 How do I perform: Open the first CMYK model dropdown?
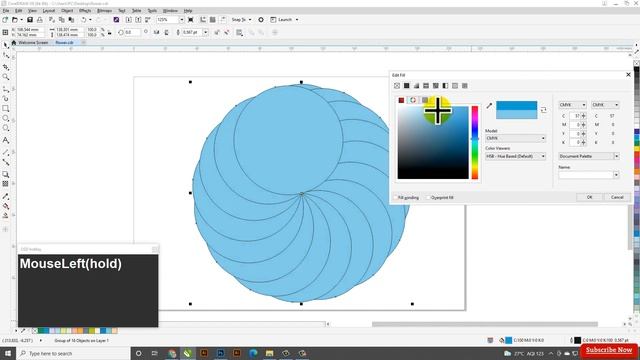[572, 105]
